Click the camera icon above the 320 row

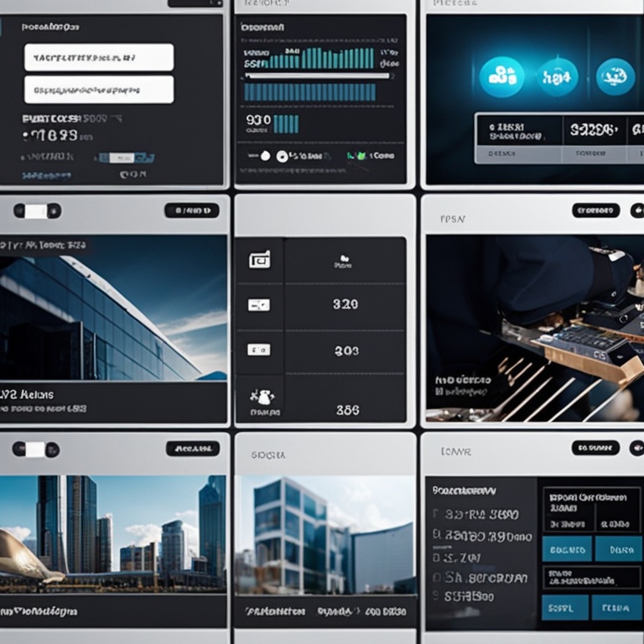coord(260,261)
